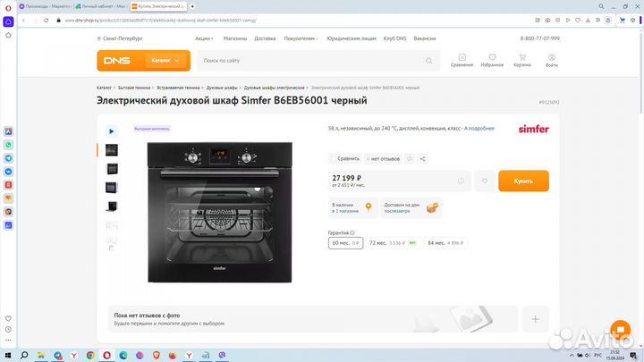The width and height of the screenshot is (644, 362).
Task: Open the orange chat support bubble
Action: pyautogui.click(x=620, y=330)
